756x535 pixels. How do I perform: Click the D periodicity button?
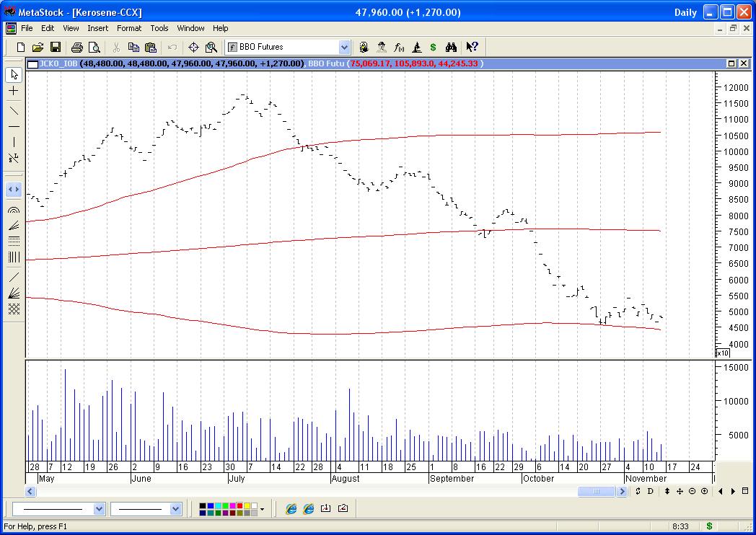(x=650, y=492)
